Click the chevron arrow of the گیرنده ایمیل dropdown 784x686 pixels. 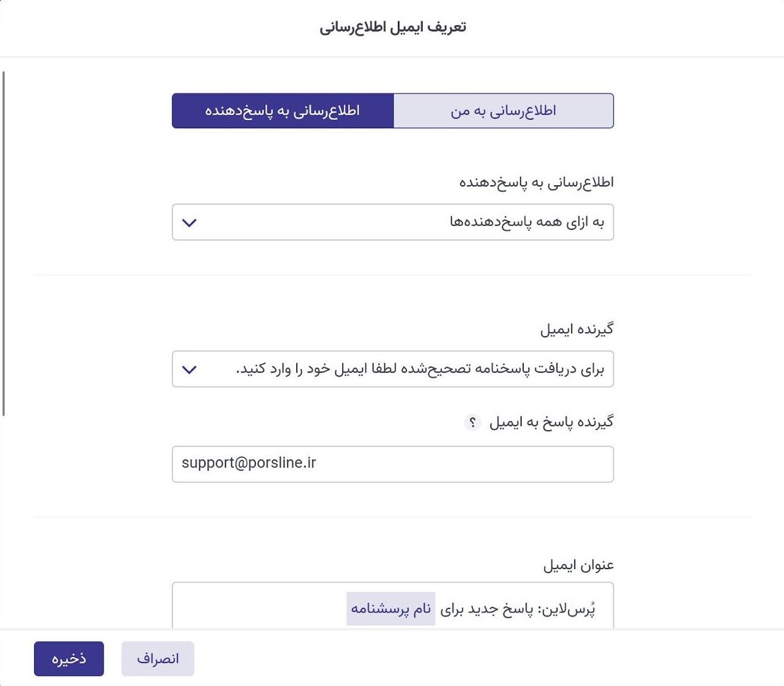pos(190,370)
